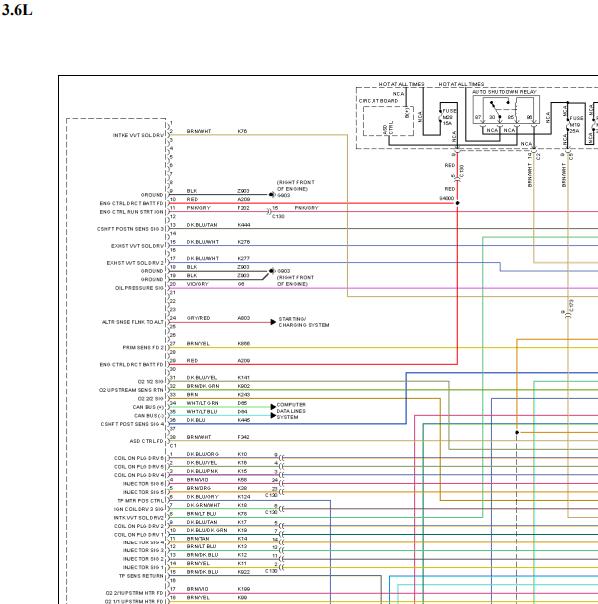Select the VIO/GRY wire color label
Image resolution: width=598 pixels, height=604 pixels.
[198, 284]
